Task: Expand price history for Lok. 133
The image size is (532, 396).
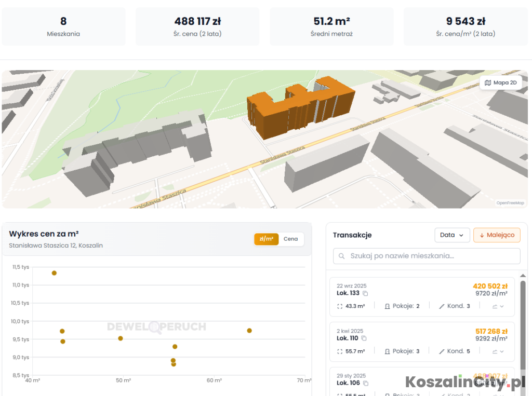Action: (x=498, y=306)
